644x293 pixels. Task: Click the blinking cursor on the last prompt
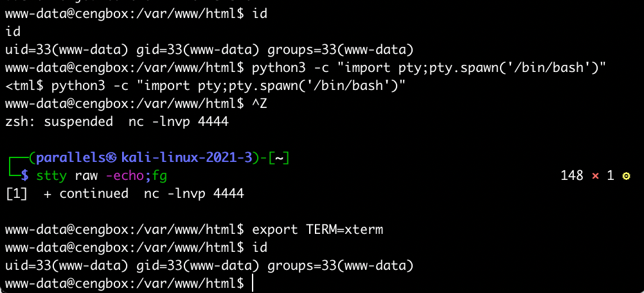click(253, 283)
